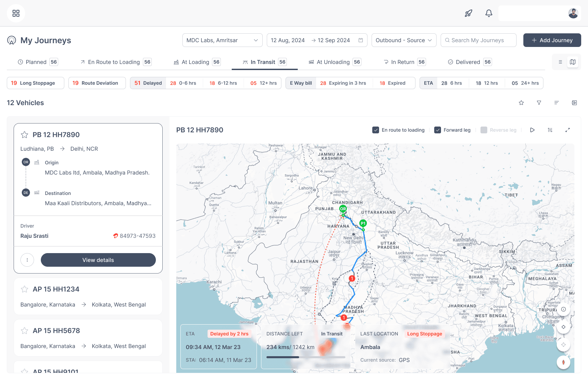The image size is (588, 380).
Task: Click View details for PB 12 HH7890
Action: tap(98, 260)
